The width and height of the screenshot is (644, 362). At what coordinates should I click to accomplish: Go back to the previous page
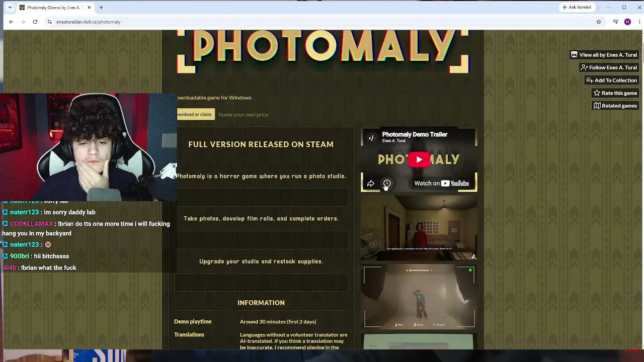[11, 22]
